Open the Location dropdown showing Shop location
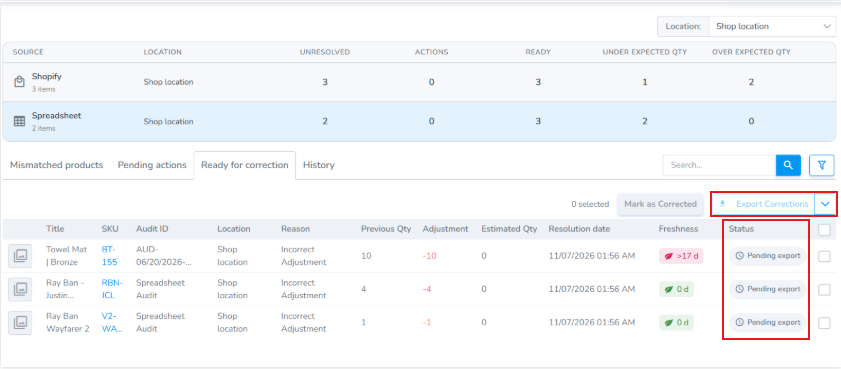841x369 pixels. click(772, 26)
